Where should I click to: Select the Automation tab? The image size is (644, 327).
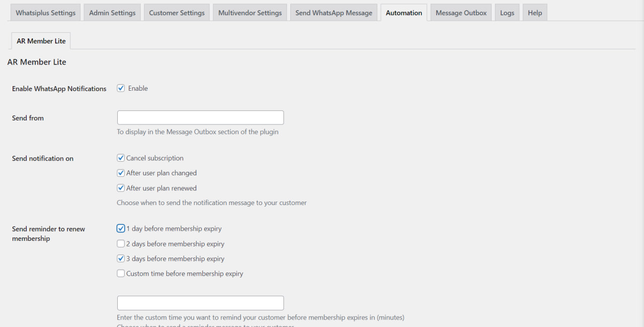[404, 12]
